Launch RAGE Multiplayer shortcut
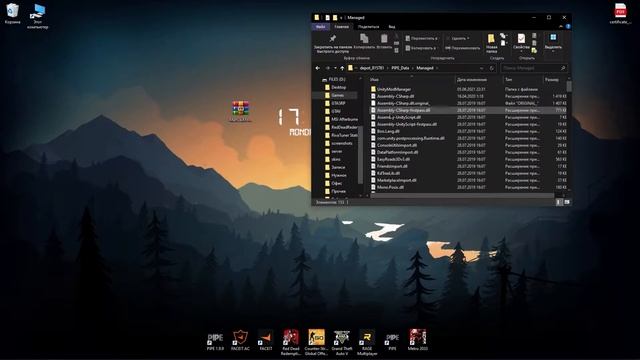 click(x=367, y=342)
